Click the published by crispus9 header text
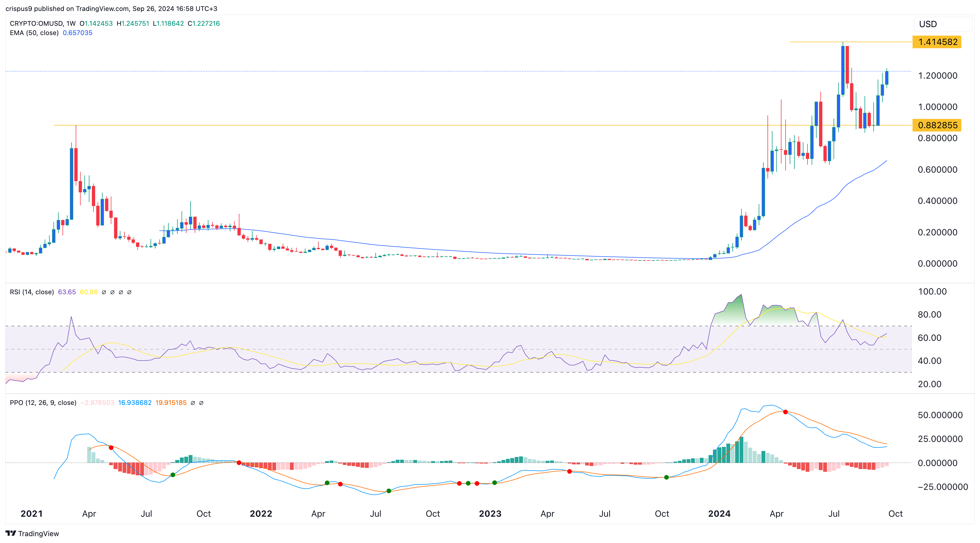980x543 pixels. tap(111, 8)
